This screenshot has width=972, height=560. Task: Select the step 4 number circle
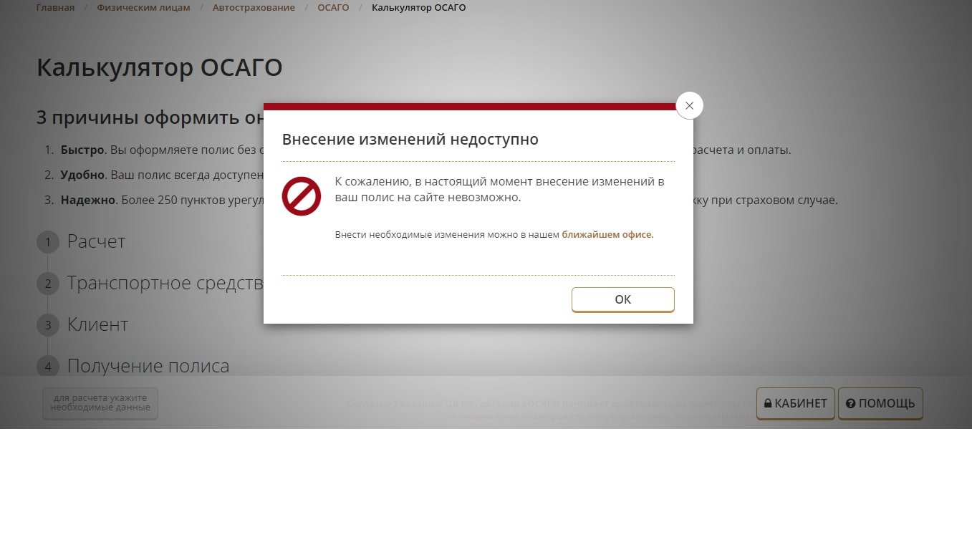pyautogui.click(x=48, y=367)
